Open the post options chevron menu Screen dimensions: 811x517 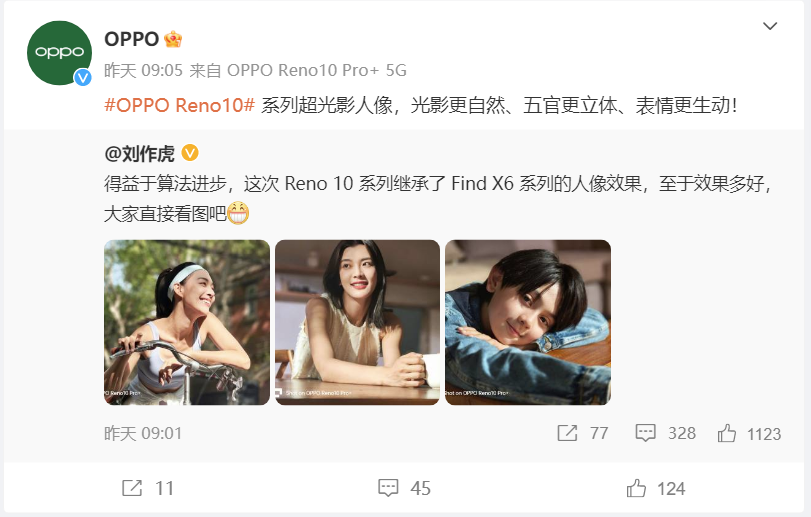pyautogui.click(x=770, y=26)
